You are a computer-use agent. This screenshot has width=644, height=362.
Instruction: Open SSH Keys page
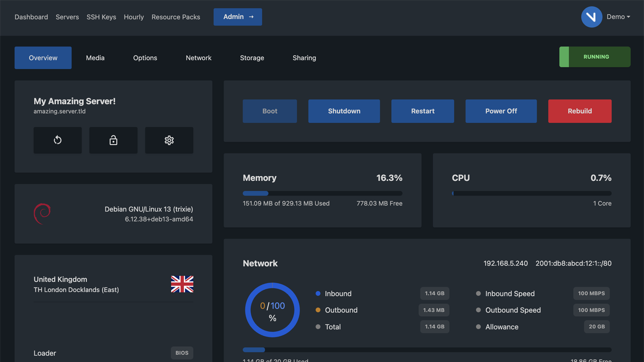101,17
